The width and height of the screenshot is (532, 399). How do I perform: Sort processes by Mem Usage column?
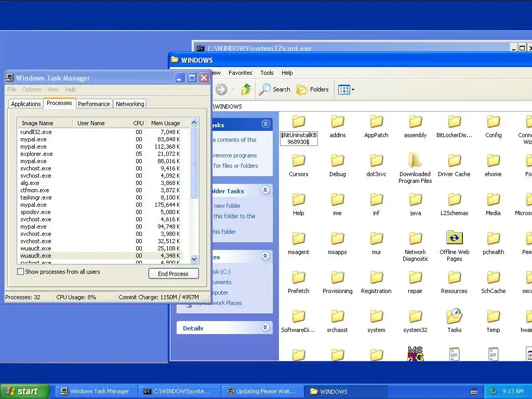[x=164, y=123]
